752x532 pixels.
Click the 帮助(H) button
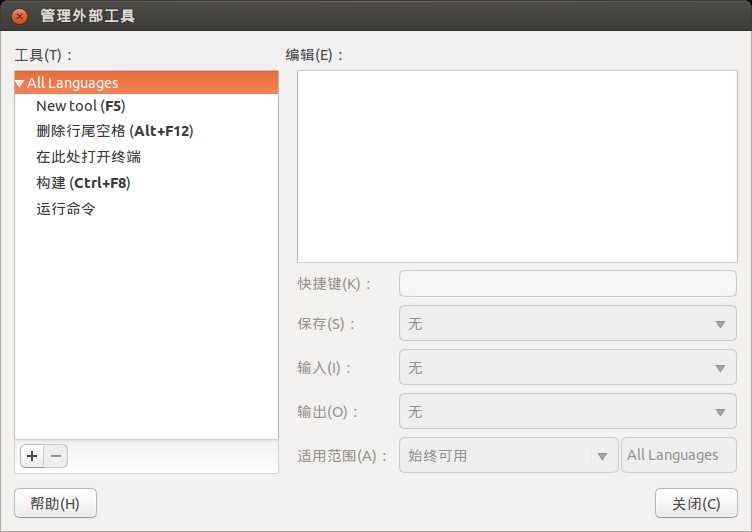click(x=55, y=503)
